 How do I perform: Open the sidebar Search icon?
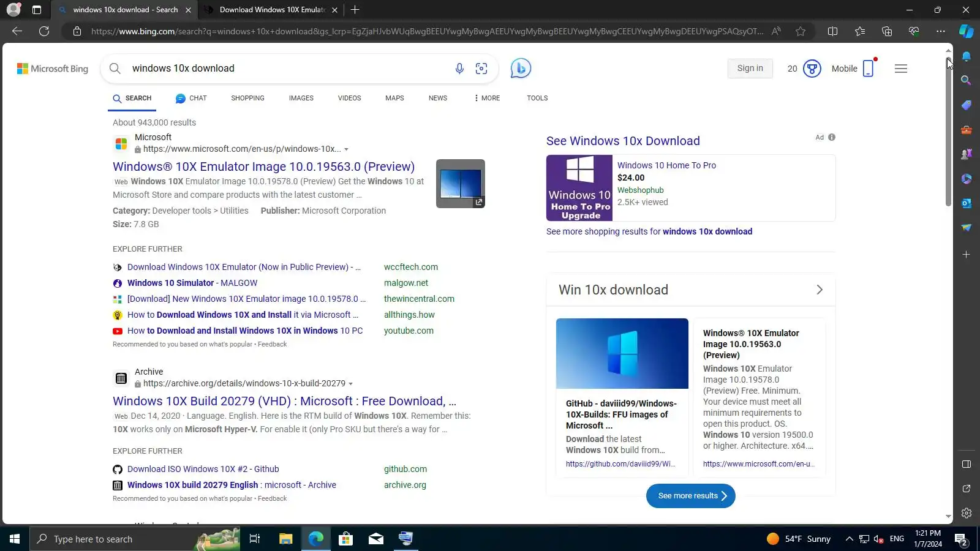[x=967, y=80]
